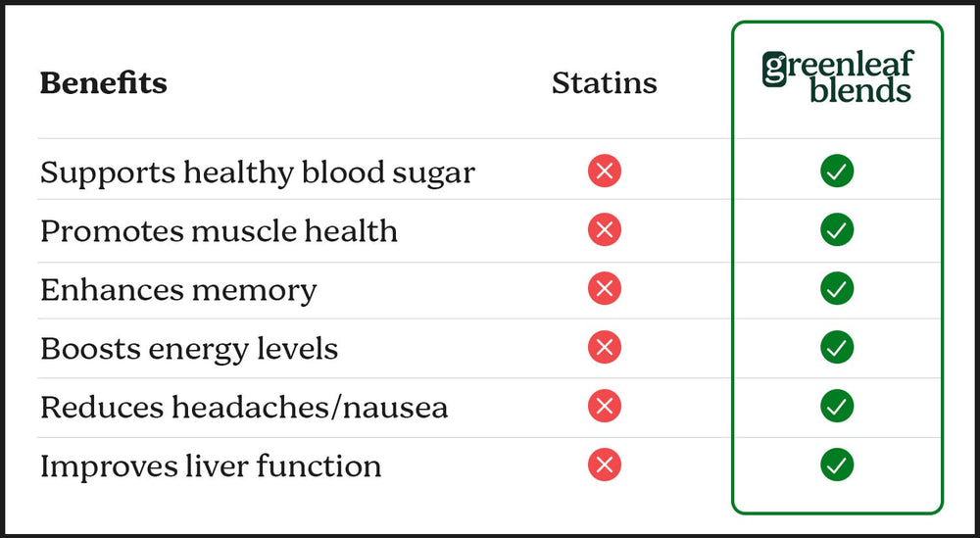Click the green check for energy levels

(837, 347)
